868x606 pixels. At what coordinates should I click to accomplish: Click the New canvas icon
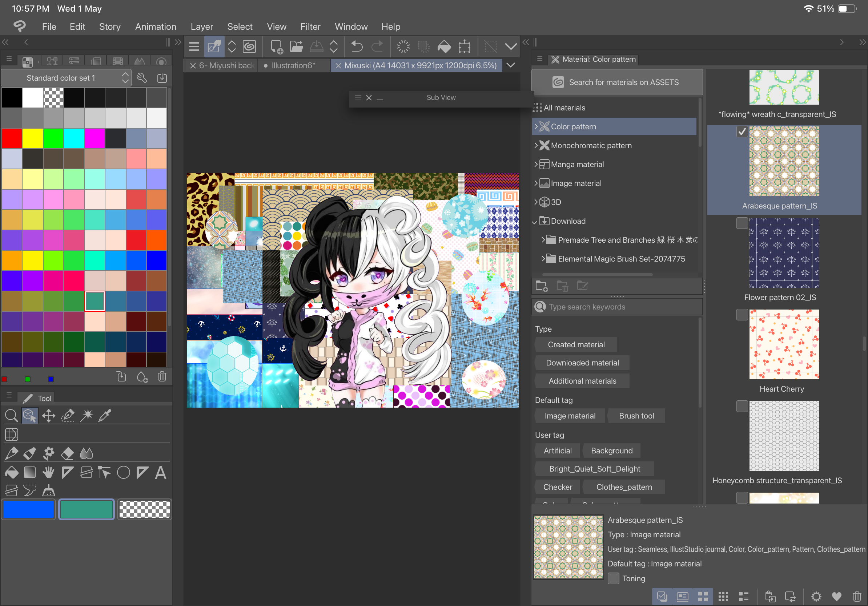(x=276, y=47)
